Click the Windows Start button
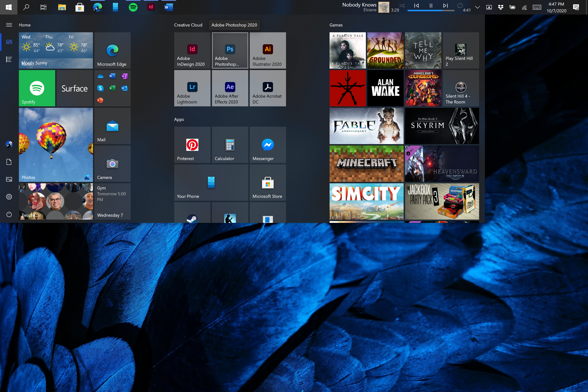The image size is (588, 392). (x=9, y=7)
